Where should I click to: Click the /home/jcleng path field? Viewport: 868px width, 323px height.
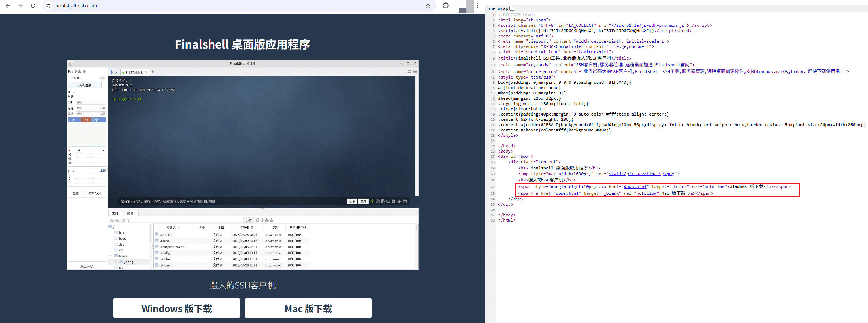(176, 220)
